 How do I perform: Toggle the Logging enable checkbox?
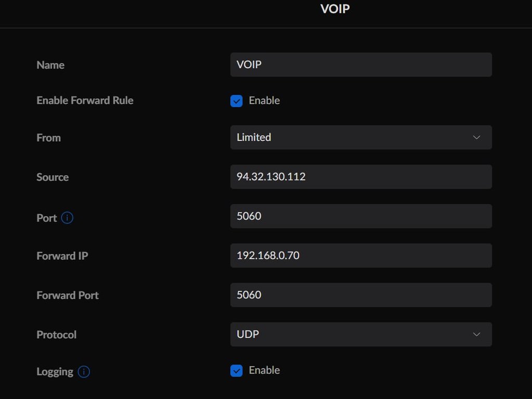click(x=236, y=370)
